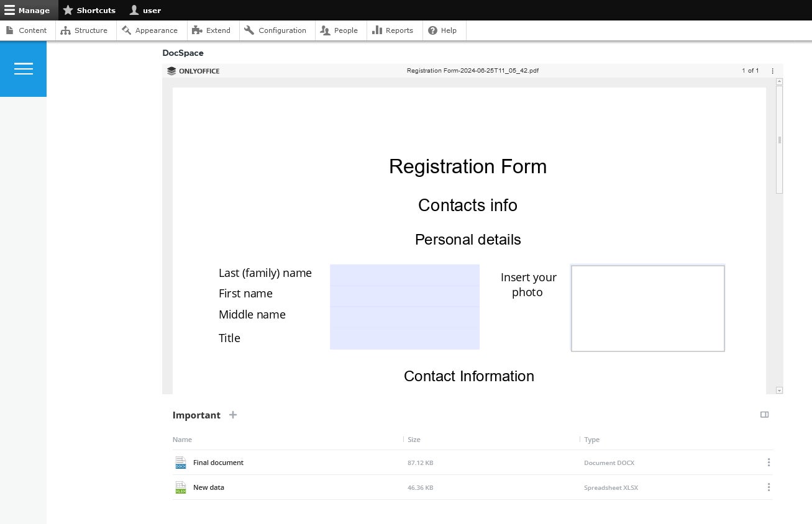Click the DOCX file icon for Final document
The image size is (812, 524).
[x=181, y=463]
